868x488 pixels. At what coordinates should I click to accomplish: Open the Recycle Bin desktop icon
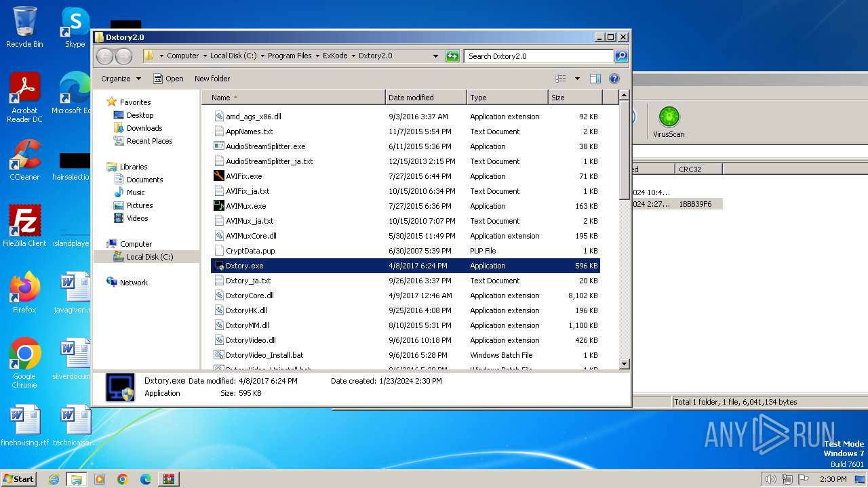point(24,27)
